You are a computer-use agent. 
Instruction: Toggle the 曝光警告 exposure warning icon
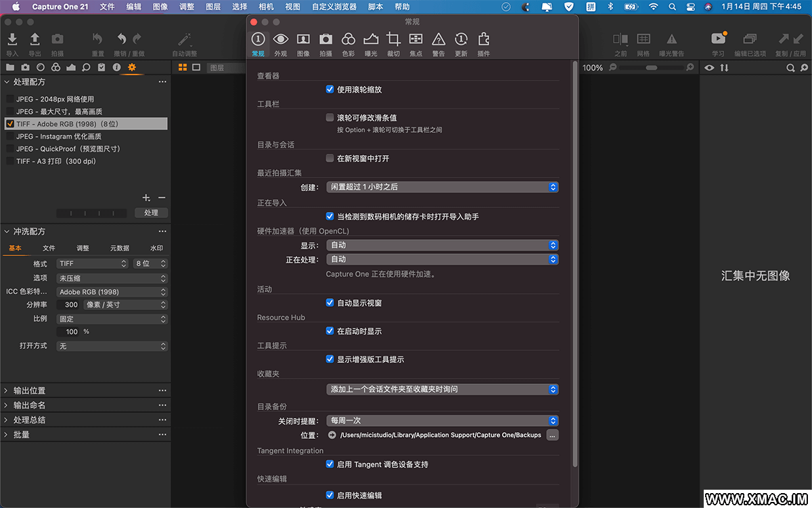pos(671,39)
